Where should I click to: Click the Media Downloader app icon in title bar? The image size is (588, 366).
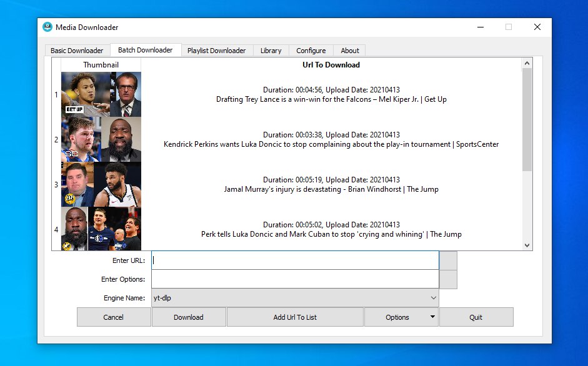pos(47,27)
